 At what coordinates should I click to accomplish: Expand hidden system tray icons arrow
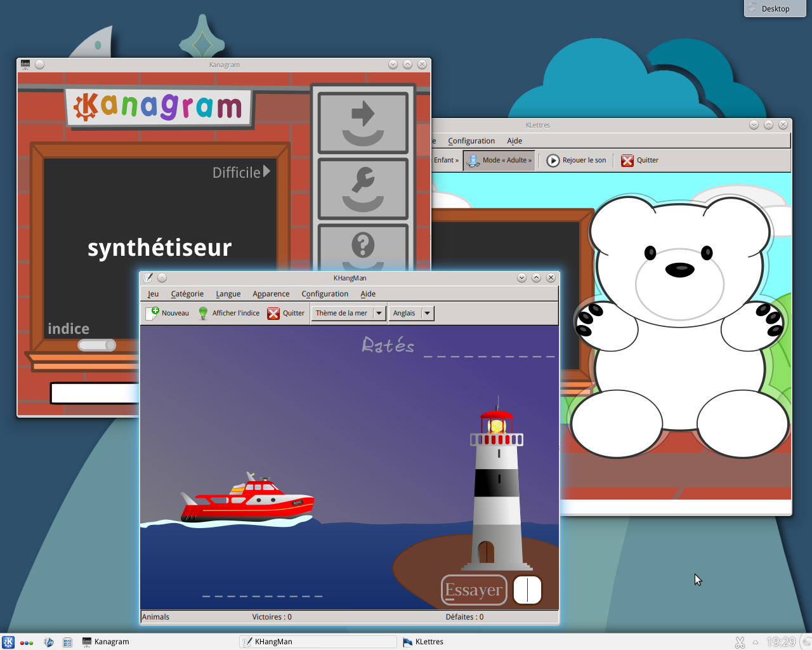pos(756,642)
